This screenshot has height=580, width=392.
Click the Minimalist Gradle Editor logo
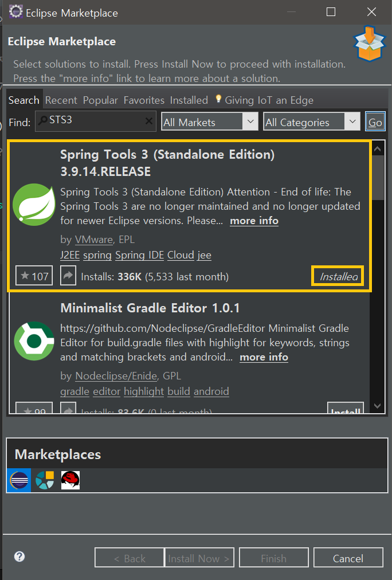(34, 341)
